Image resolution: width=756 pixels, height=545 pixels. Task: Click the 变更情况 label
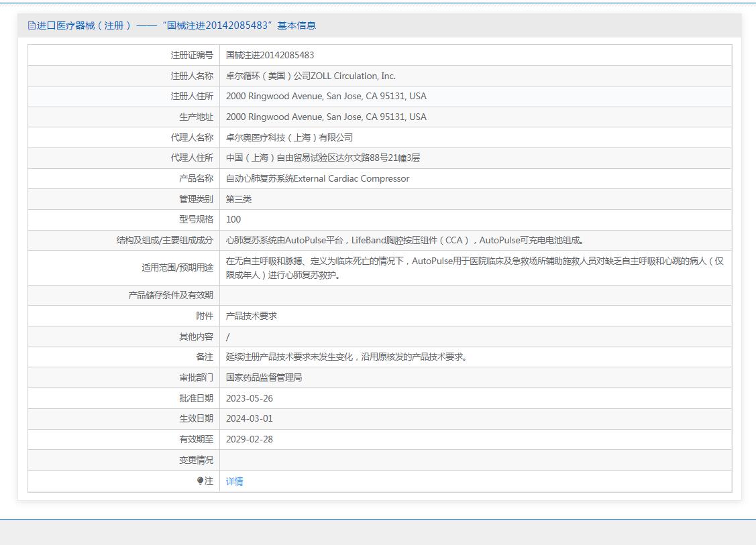197,460
